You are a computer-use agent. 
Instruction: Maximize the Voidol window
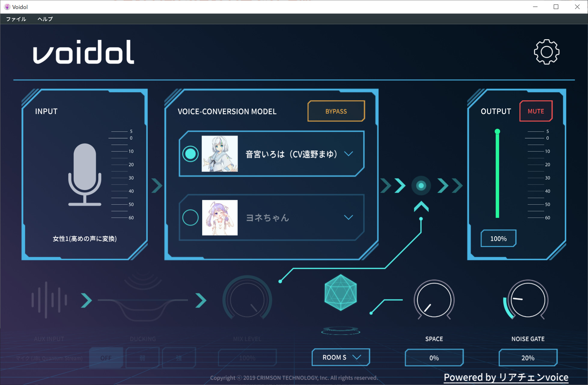point(556,7)
